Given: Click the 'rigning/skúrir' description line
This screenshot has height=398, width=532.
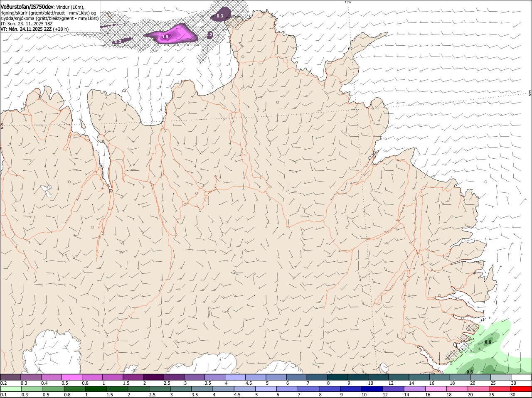Looking at the screenshot, I should pyautogui.click(x=48, y=13).
